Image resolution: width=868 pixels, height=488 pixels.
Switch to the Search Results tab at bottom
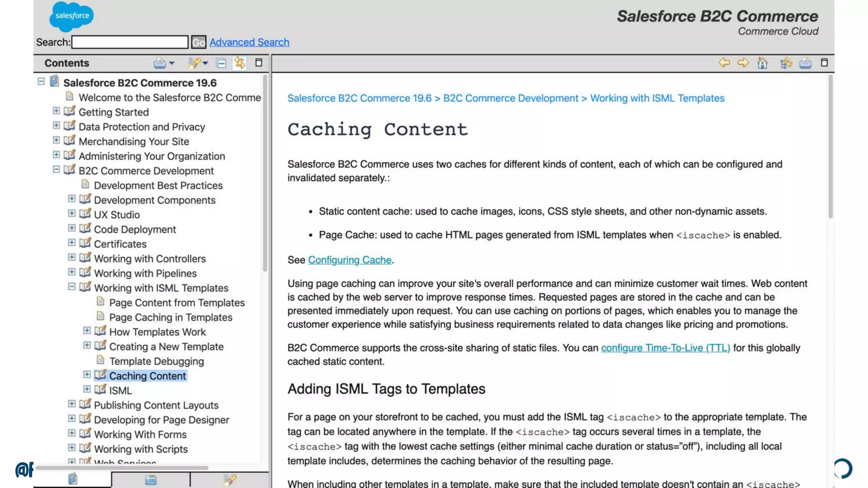tap(229, 480)
